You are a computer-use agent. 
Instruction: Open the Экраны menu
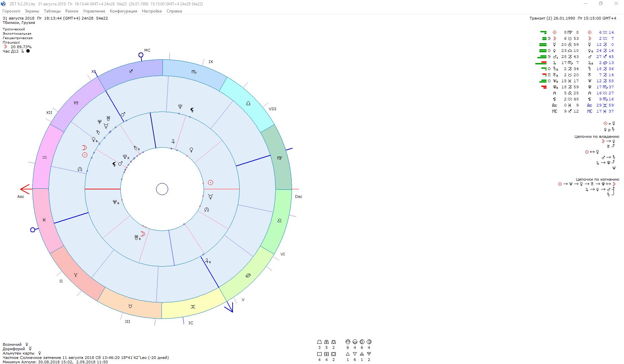coord(32,11)
